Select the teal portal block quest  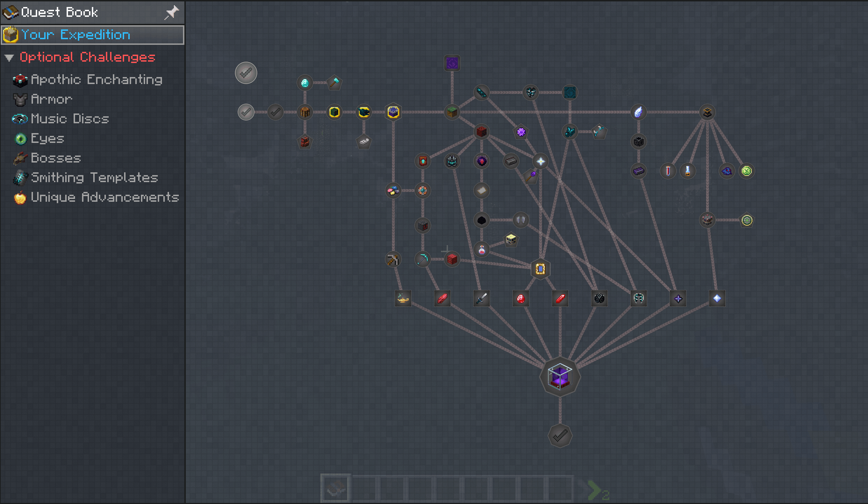tap(570, 93)
